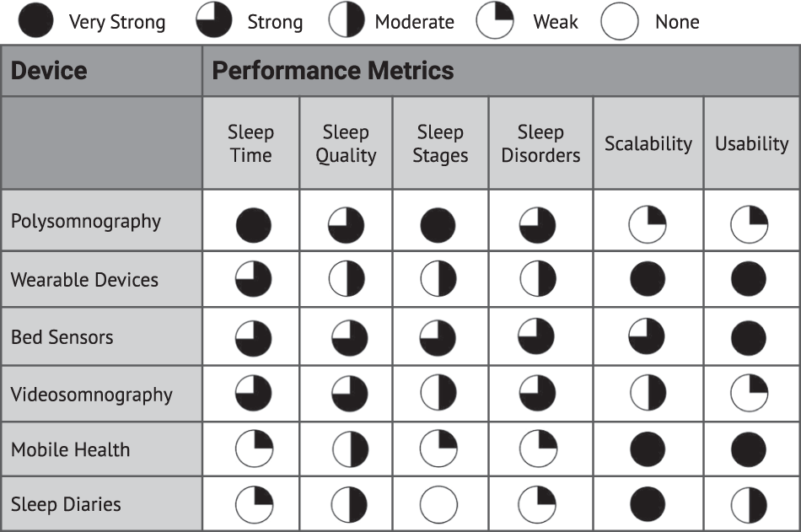Select the Usability column header

[x=751, y=143]
